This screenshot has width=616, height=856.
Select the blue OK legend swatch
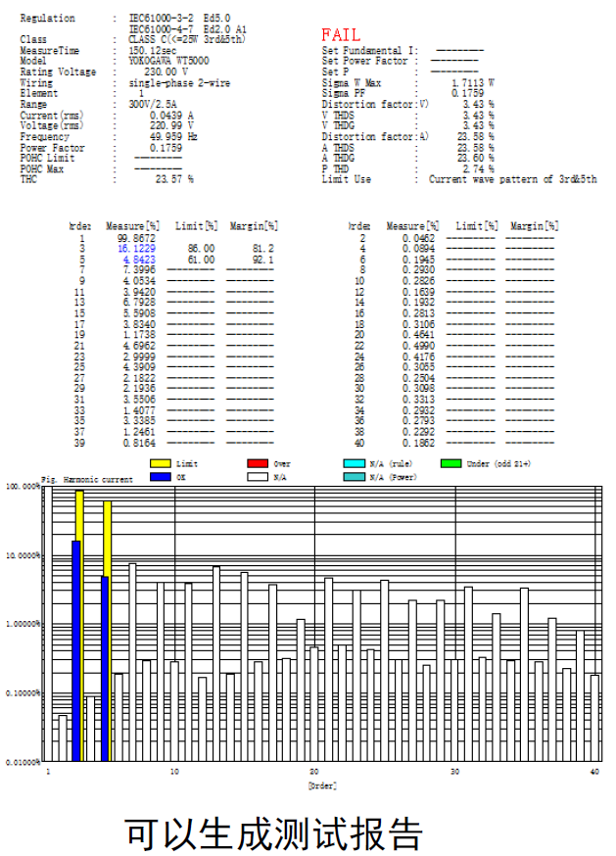click(x=162, y=477)
